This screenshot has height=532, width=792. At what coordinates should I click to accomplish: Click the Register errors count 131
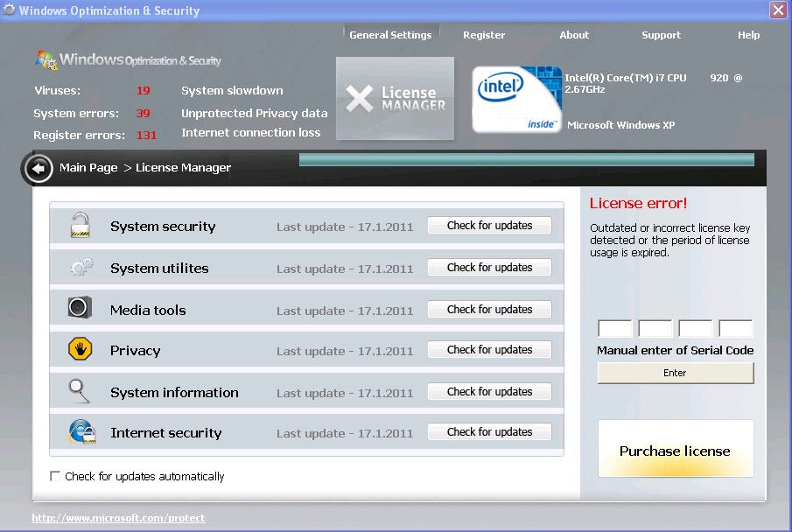point(146,136)
